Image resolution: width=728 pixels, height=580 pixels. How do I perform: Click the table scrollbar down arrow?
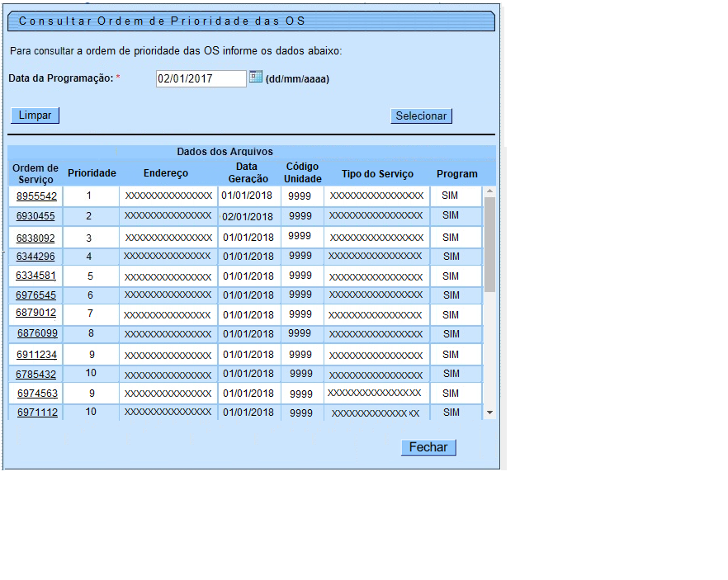click(489, 412)
